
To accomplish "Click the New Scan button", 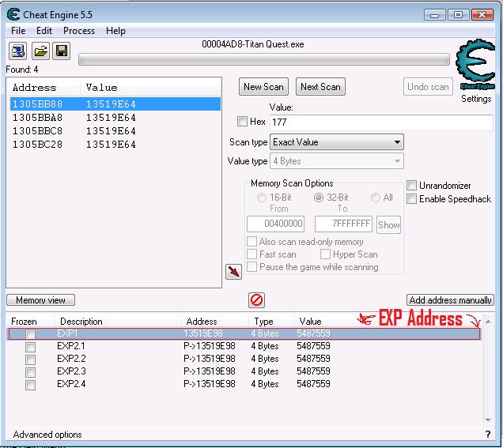I will [x=263, y=87].
